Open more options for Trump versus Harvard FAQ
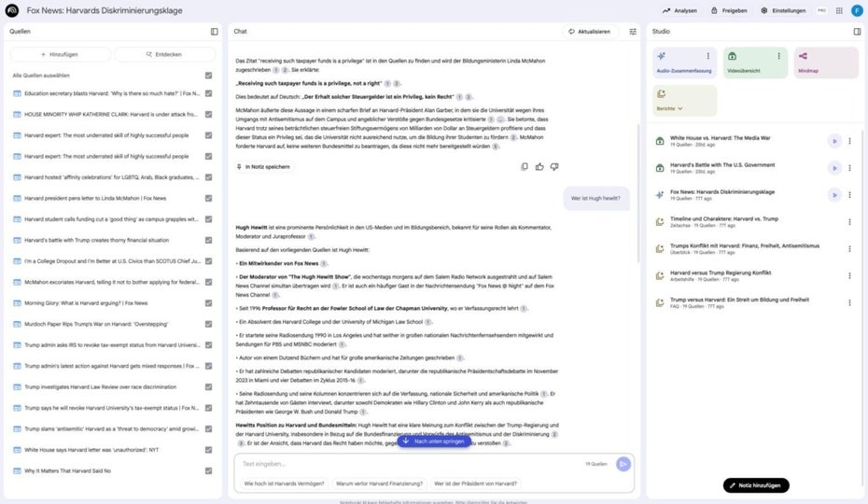This screenshot has height=504, width=868. point(849,303)
